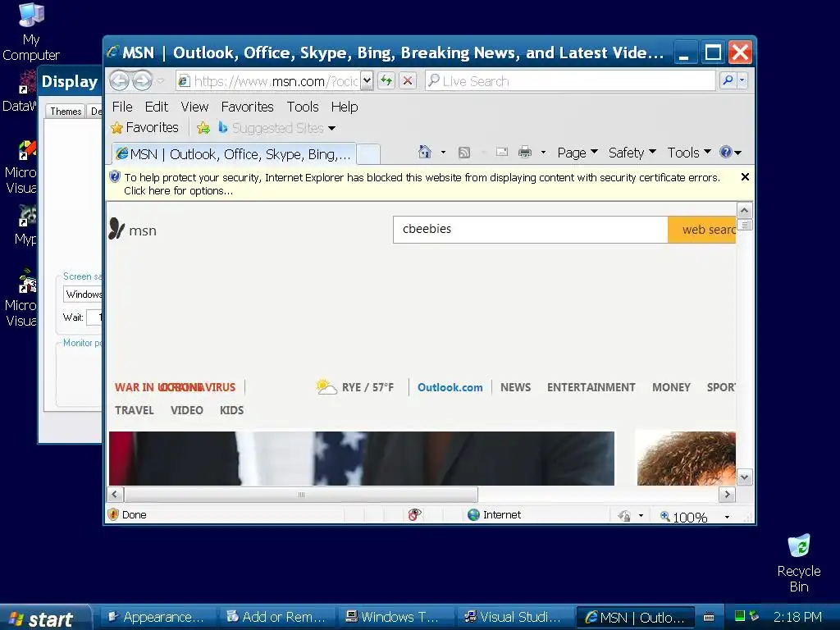The image size is (840, 630).
Task: Open the MONEY navigation link
Action: pos(671,387)
